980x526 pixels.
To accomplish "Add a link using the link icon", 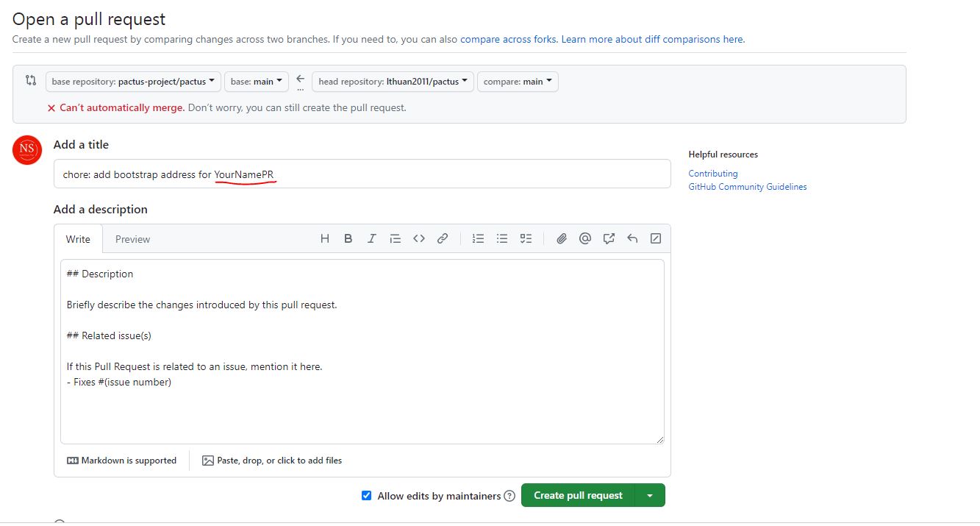I will (x=443, y=238).
